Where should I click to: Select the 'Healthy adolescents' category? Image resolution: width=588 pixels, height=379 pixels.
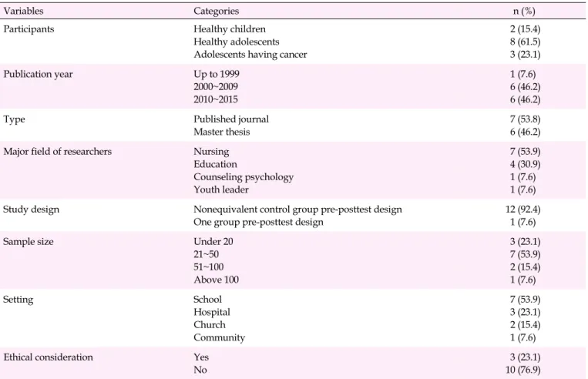pos(237,42)
